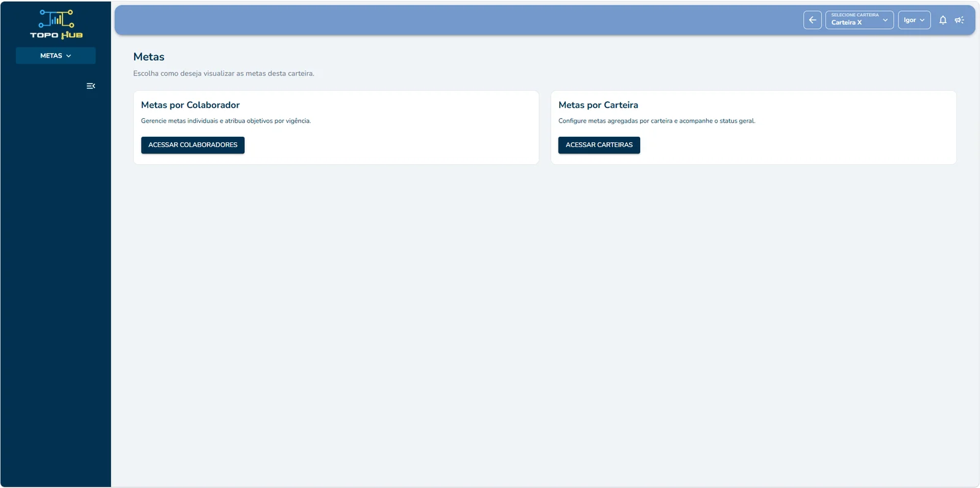Screen dimensions: 980x488
Task: Click the Metas page heading
Action: click(149, 56)
